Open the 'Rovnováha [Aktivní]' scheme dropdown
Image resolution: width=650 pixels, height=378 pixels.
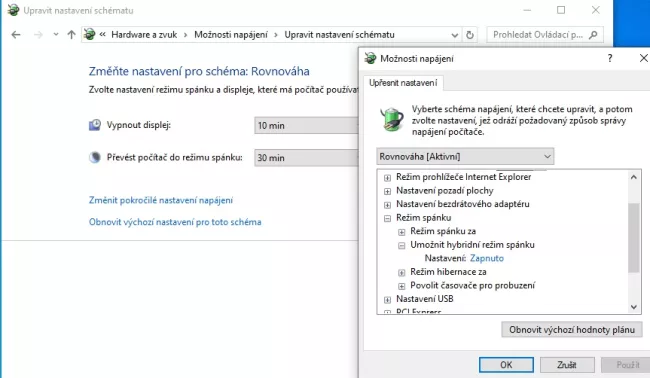coord(465,157)
